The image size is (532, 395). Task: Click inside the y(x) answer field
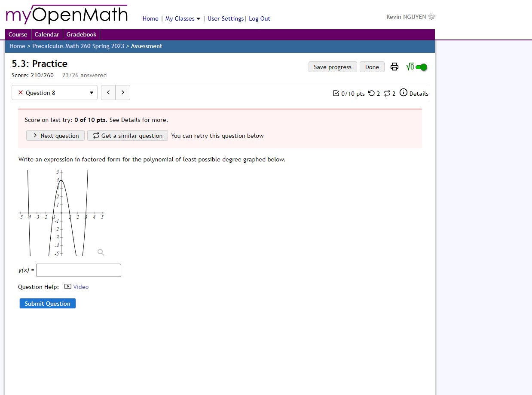coord(78,270)
